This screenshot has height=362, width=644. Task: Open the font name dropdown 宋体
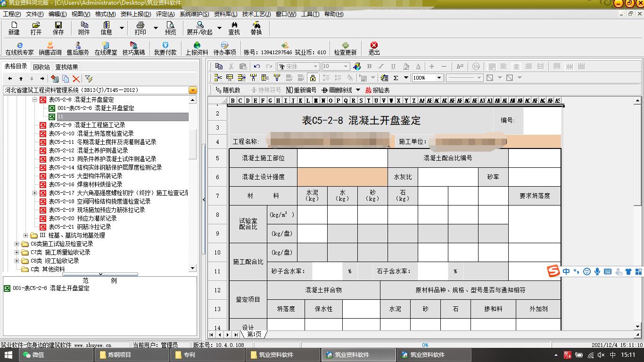[315, 66]
